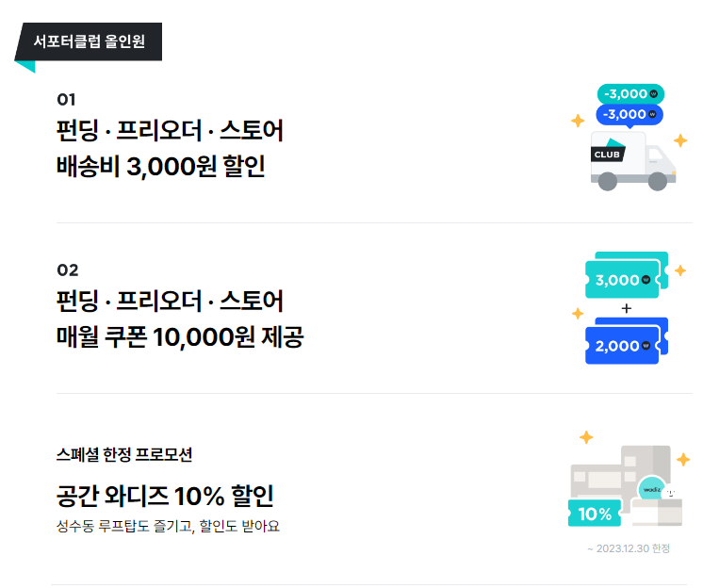Click the 01 number label

coord(66,99)
